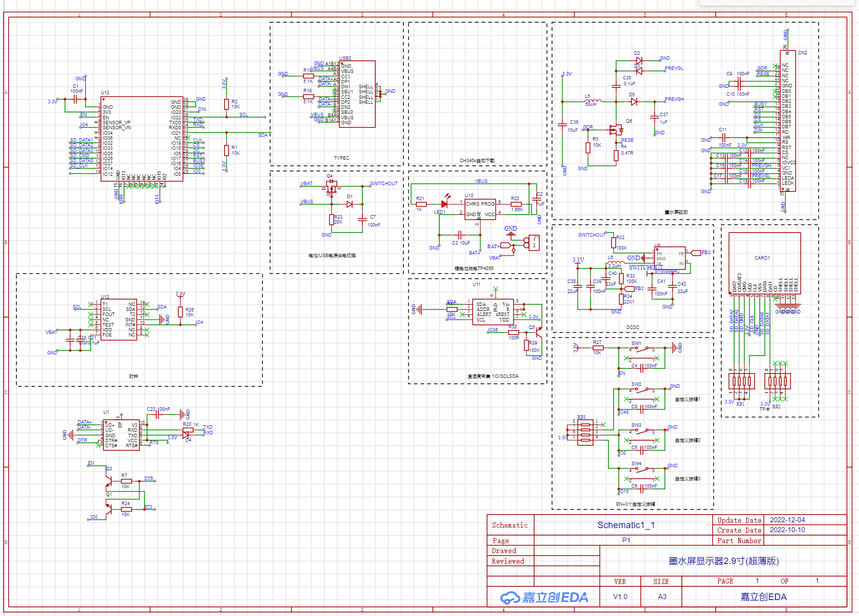Click the D5 diode symbol

coord(634,102)
